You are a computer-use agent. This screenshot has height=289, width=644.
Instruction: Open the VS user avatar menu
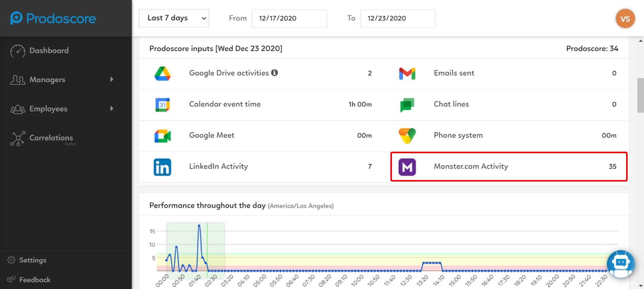point(625,18)
